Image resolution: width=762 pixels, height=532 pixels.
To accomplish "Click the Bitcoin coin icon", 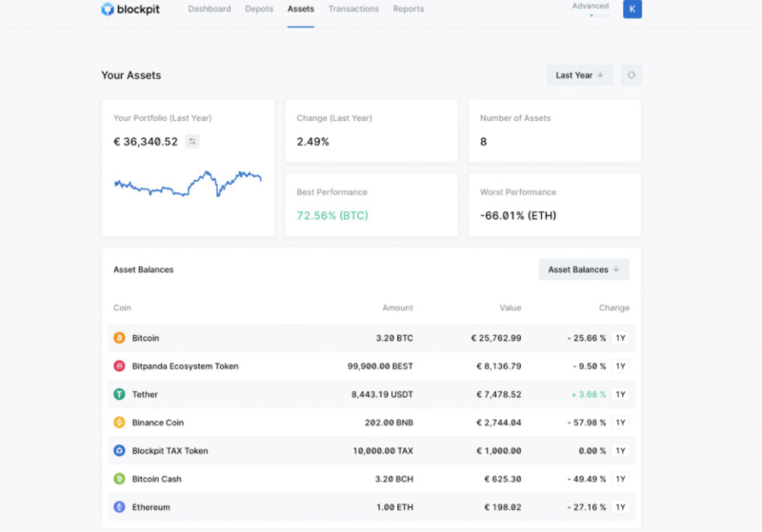I will pos(119,338).
